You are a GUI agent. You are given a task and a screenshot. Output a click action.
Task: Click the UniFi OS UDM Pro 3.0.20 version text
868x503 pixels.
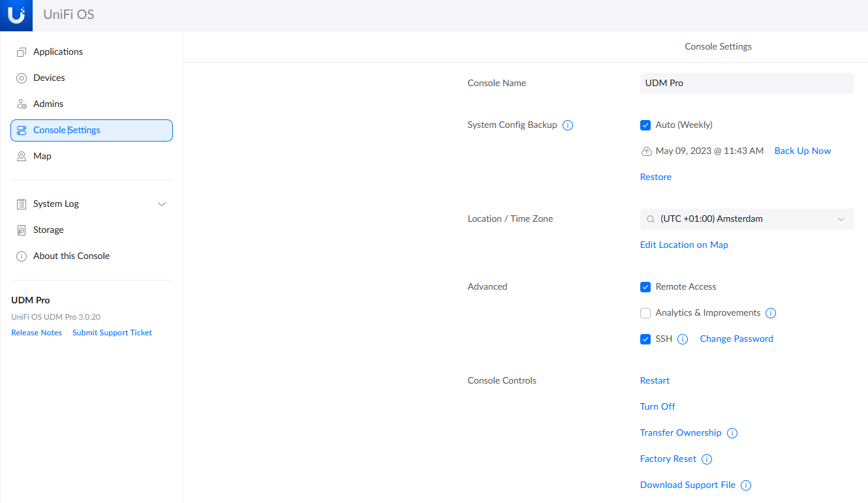[55, 317]
